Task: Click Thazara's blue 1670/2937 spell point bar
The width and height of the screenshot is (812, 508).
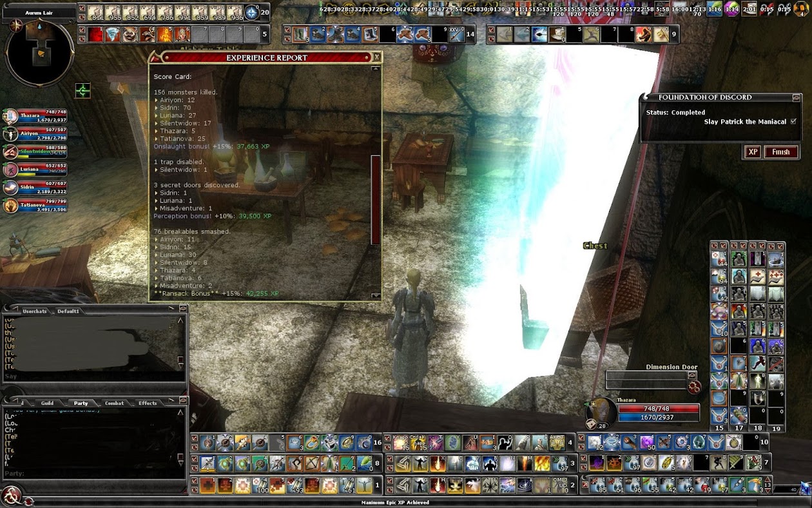Action: (658, 418)
